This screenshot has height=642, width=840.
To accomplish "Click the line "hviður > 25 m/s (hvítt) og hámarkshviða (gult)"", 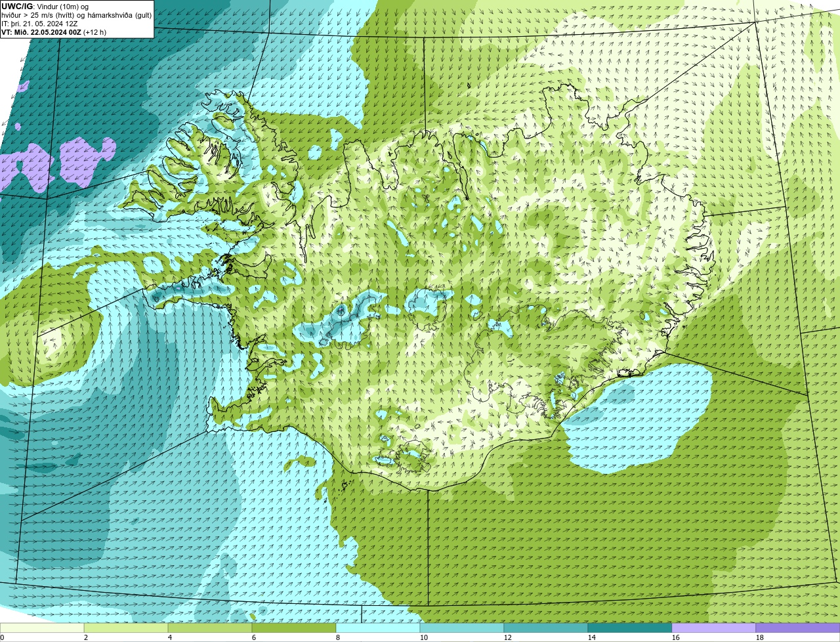I will tap(76, 14).
